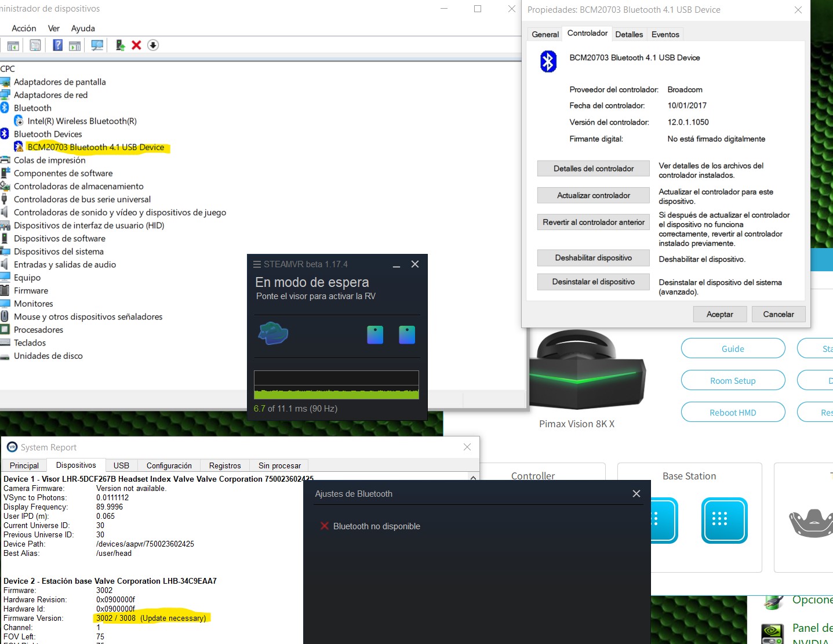Open the Properties toolbar icon in Device Manager
833x644 pixels.
click(x=35, y=45)
